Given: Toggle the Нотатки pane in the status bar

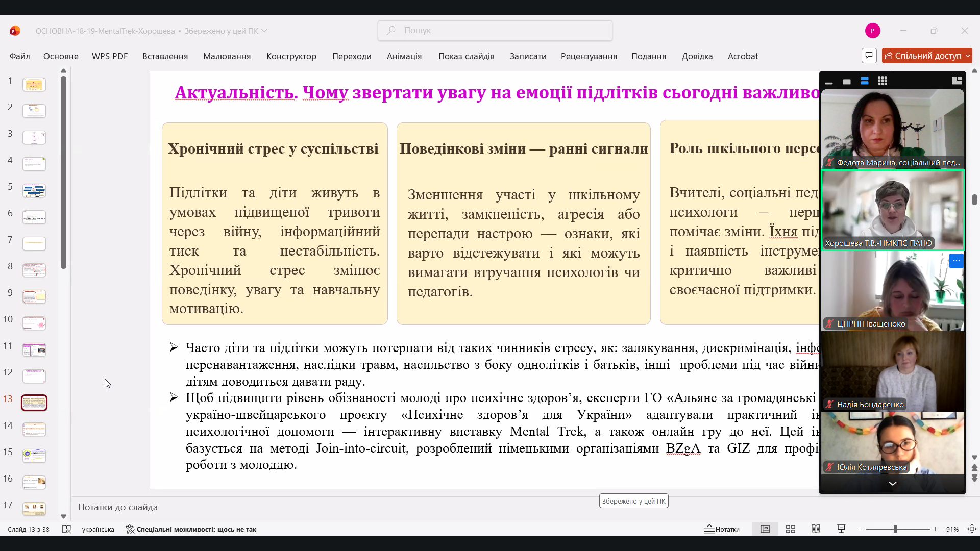Looking at the screenshot, I should pyautogui.click(x=722, y=529).
